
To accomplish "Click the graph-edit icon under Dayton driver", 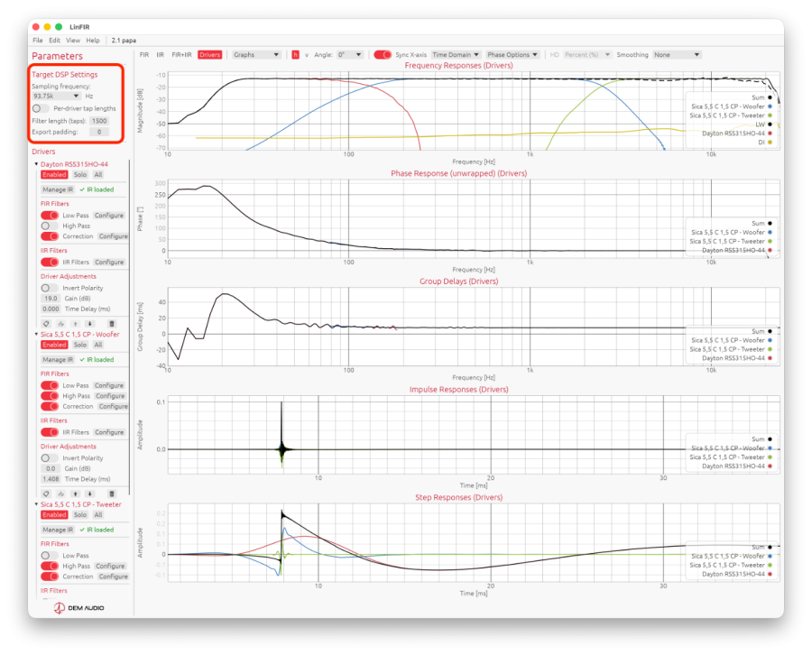I will click(60, 324).
